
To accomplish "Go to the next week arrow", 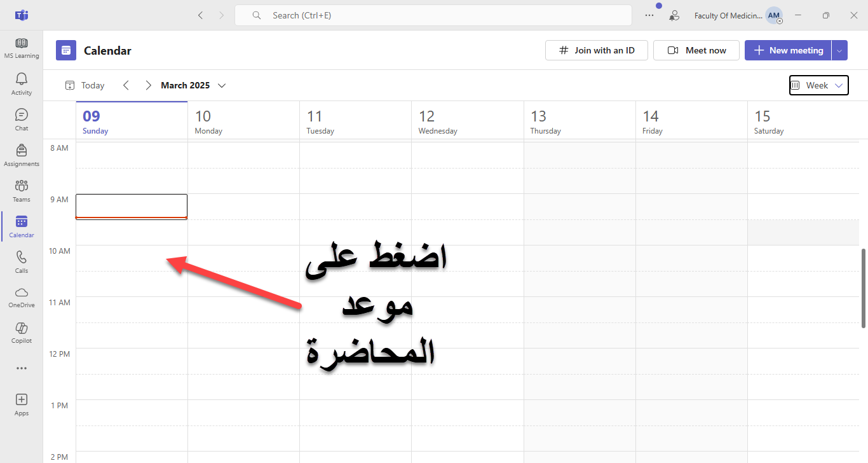I will (148, 85).
